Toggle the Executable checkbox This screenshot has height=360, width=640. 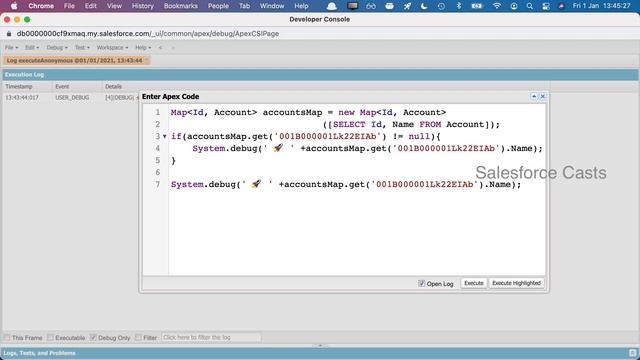click(x=50, y=337)
